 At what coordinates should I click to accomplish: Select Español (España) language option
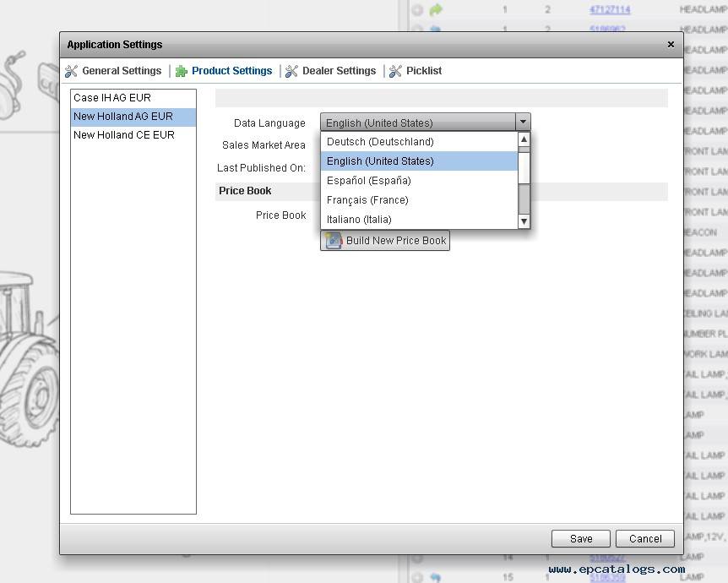click(x=369, y=181)
